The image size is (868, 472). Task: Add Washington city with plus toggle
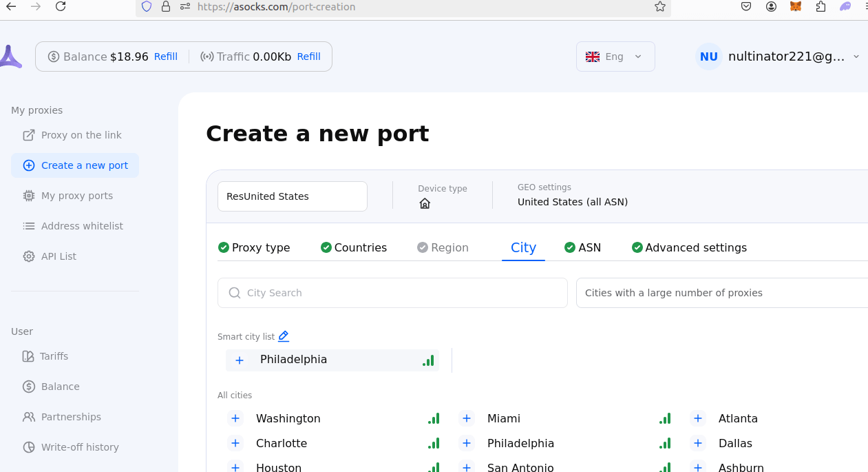pyautogui.click(x=235, y=418)
